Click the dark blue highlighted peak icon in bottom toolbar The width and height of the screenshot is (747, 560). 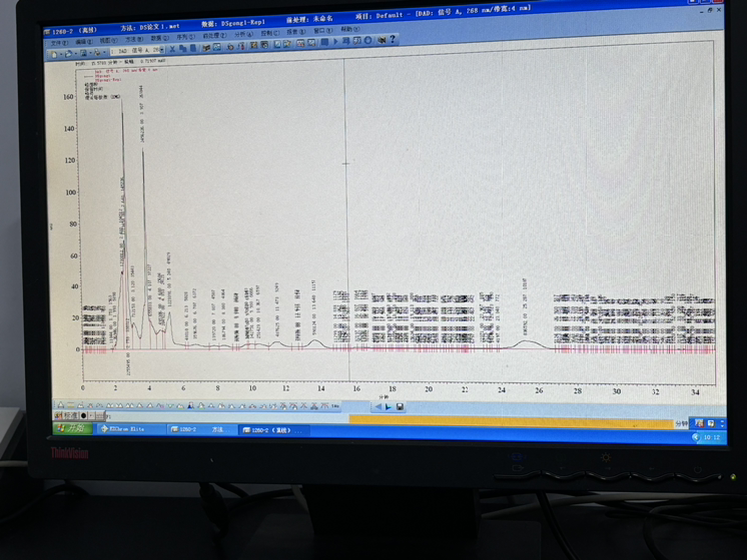click(190, 405)
